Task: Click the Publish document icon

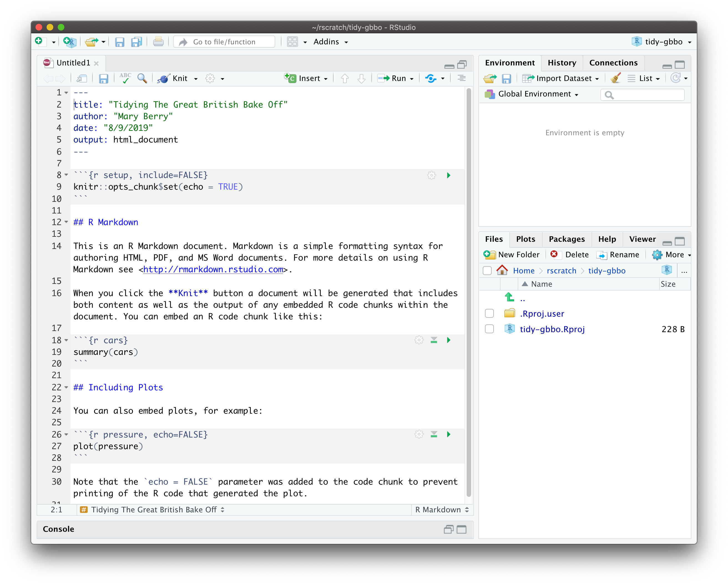Action: click(x=431, y=79)
